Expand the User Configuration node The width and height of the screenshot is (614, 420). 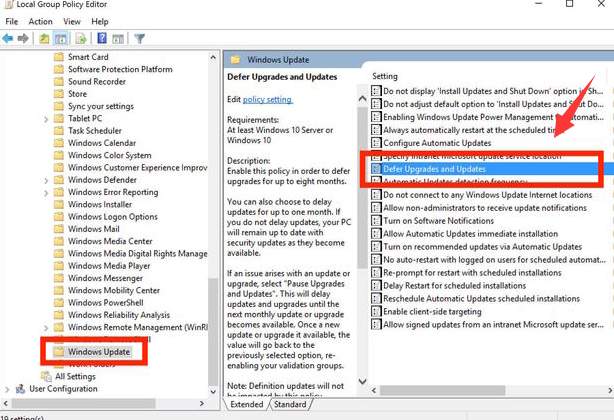[7, 389]
